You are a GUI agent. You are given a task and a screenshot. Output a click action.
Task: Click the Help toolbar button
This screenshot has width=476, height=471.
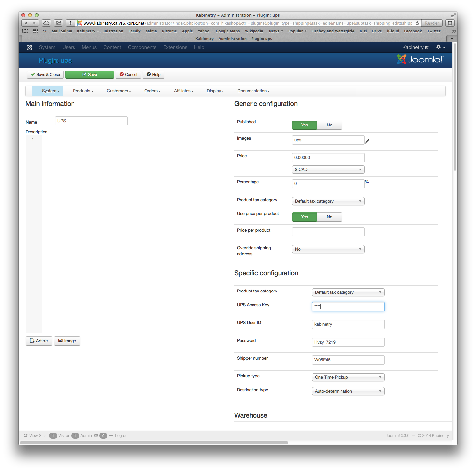(x=154, y=75)
